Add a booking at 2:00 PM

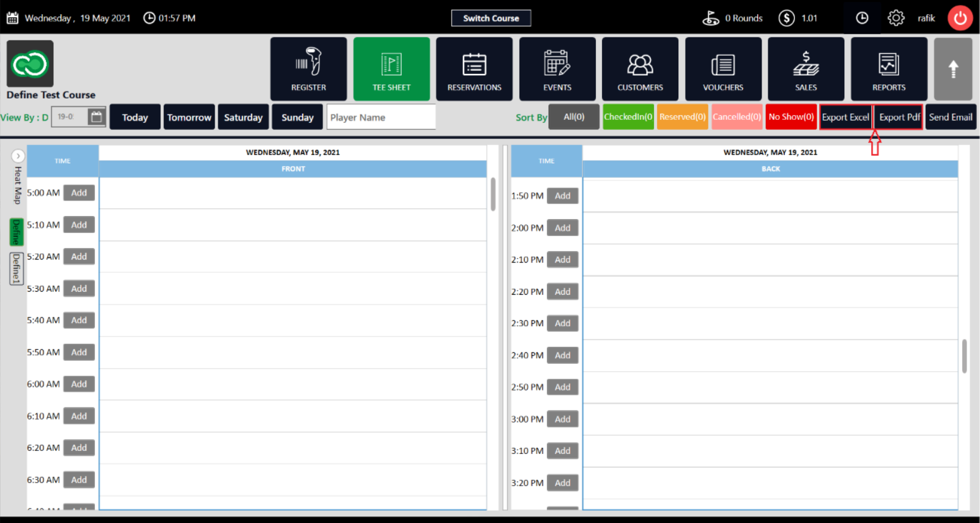pos(563,228)
